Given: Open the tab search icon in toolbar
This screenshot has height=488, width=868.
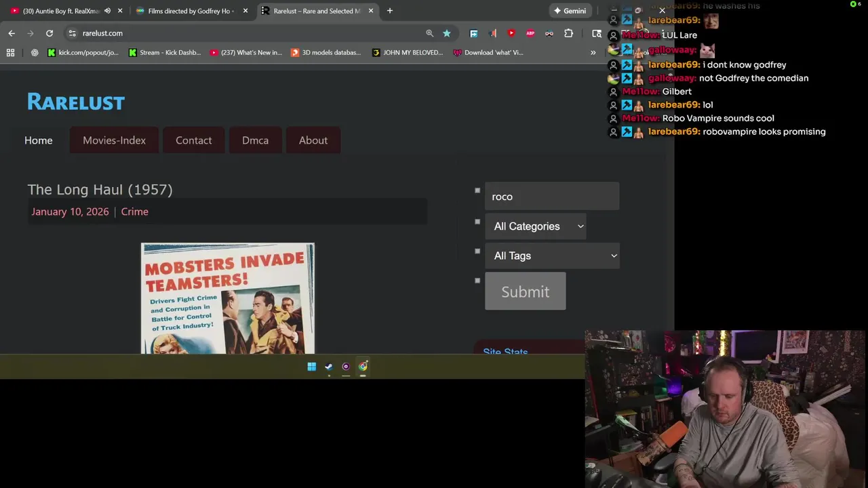Looking at the screenshot, I should tap(597, 33).
